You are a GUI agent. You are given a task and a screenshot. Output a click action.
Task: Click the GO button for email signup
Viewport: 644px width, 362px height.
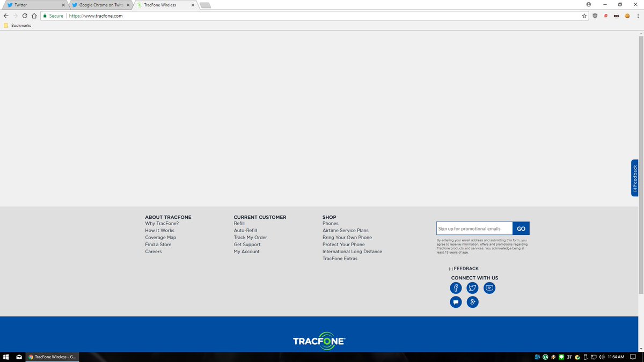521,228
